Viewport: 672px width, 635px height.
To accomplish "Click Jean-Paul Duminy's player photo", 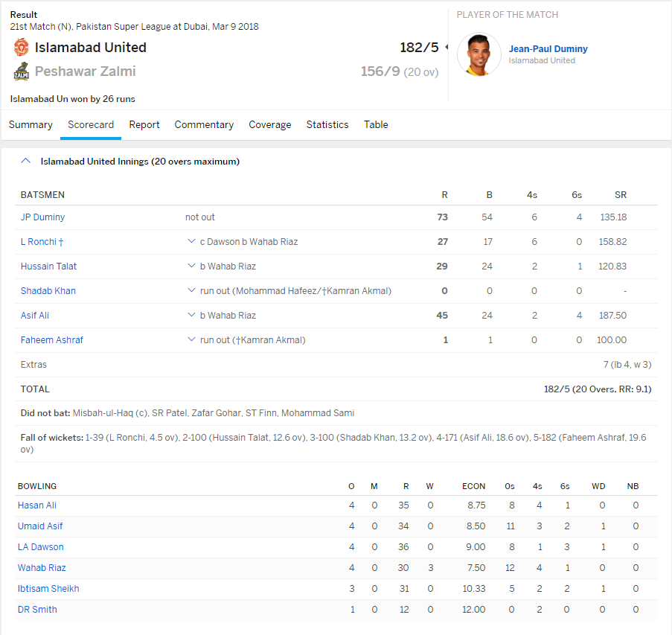I will pos(479,54).
